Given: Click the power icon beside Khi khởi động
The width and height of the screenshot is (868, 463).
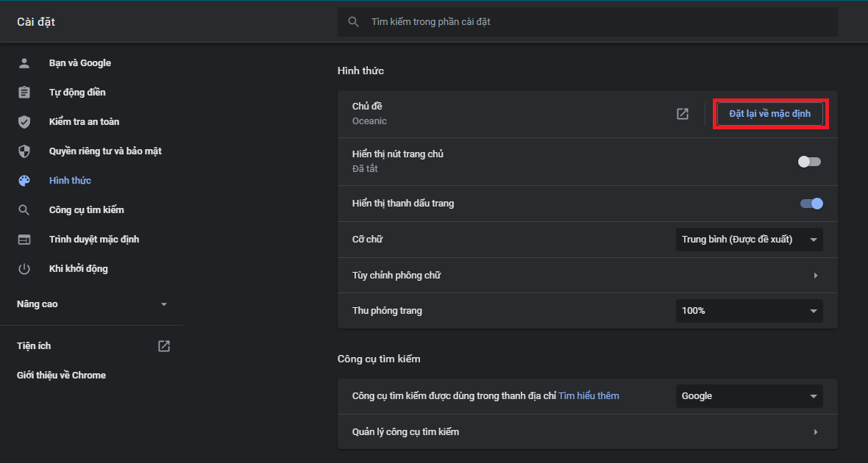Looking at the screenshot, I should pyautogui.click(x=24, y=269).
